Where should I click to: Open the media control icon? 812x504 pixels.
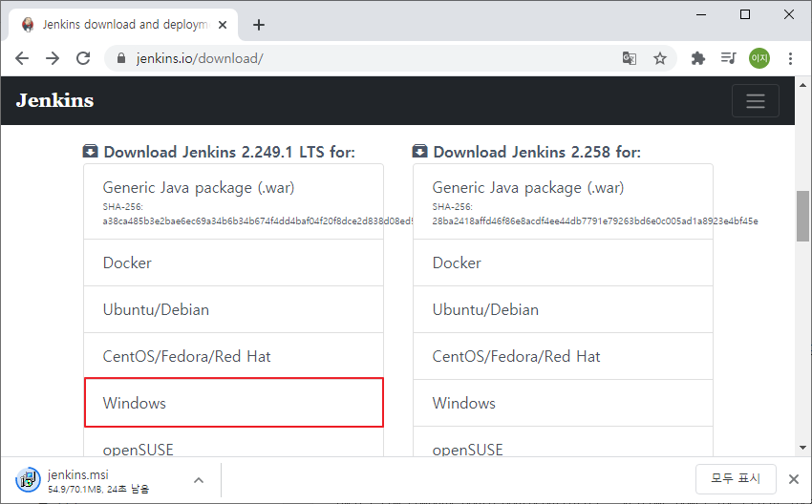[x=729, y=58]
